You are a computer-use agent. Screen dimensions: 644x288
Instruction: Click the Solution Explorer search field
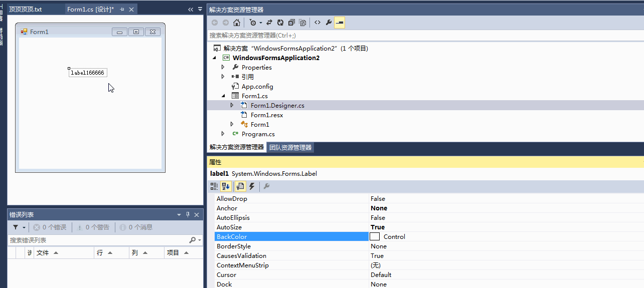[425, 36]
